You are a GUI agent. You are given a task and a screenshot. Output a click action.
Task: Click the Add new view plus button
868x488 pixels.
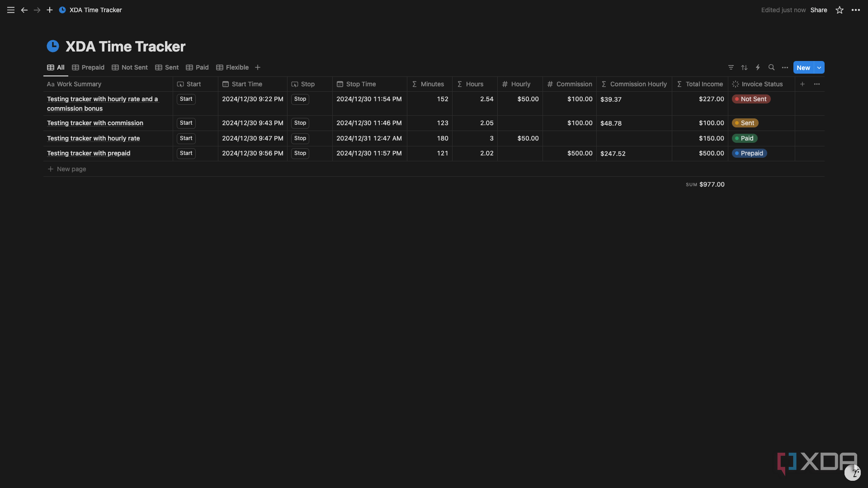[x=258, y=67]
